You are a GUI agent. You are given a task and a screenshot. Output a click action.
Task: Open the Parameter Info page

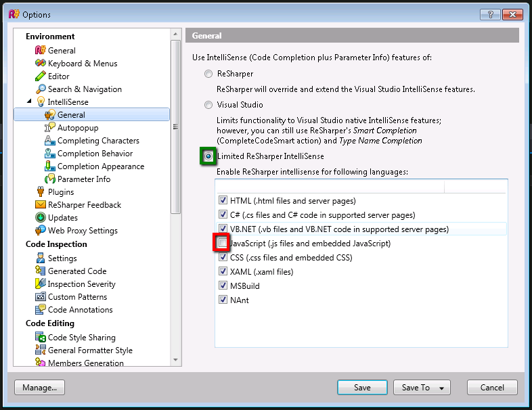tap(84, 179)
